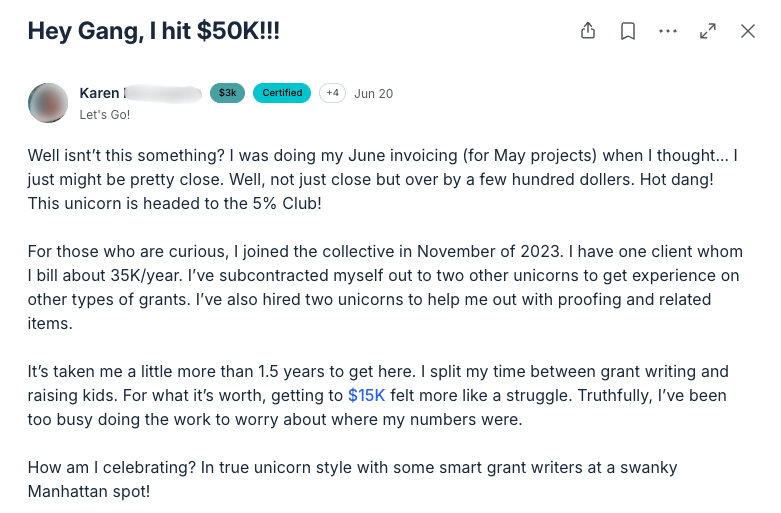781x513 pixels.
Task: Open the three-dot more options menu
Action: [668, 31]
